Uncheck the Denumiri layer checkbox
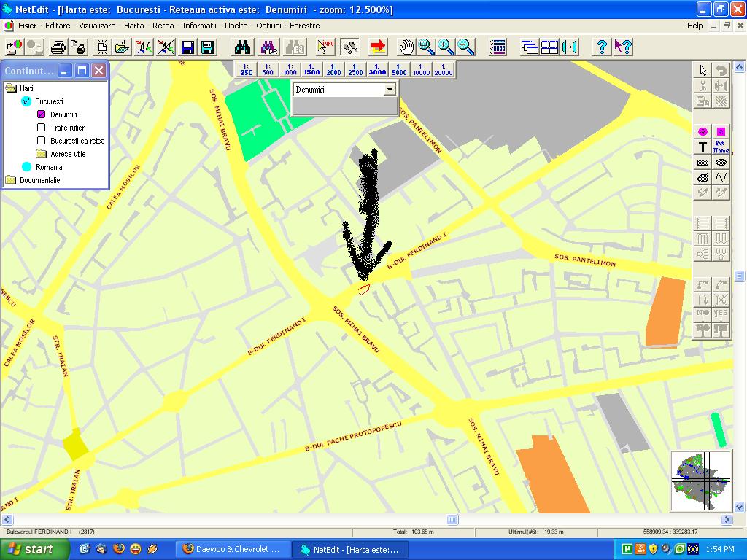 tap(42, 114)
